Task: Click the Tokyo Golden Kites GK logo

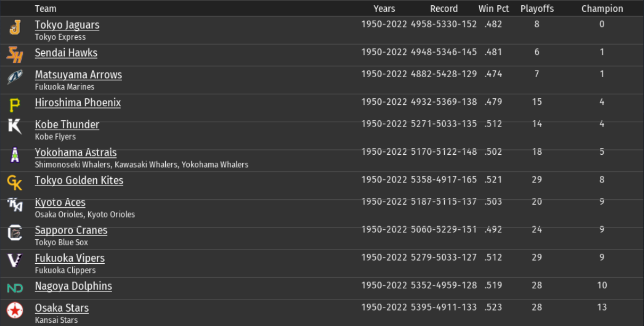Action: pyautogui.click(x=15, y=183)
